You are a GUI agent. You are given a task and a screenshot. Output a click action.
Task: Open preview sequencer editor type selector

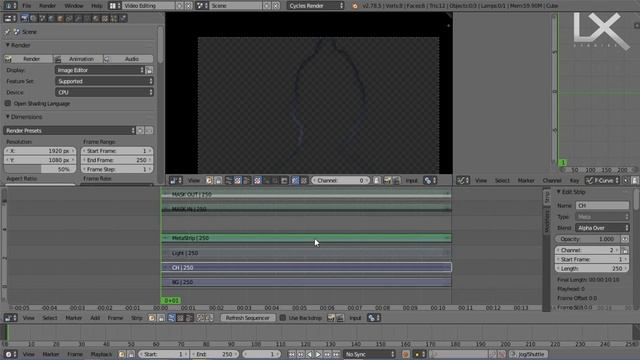[x=176, y=180]
